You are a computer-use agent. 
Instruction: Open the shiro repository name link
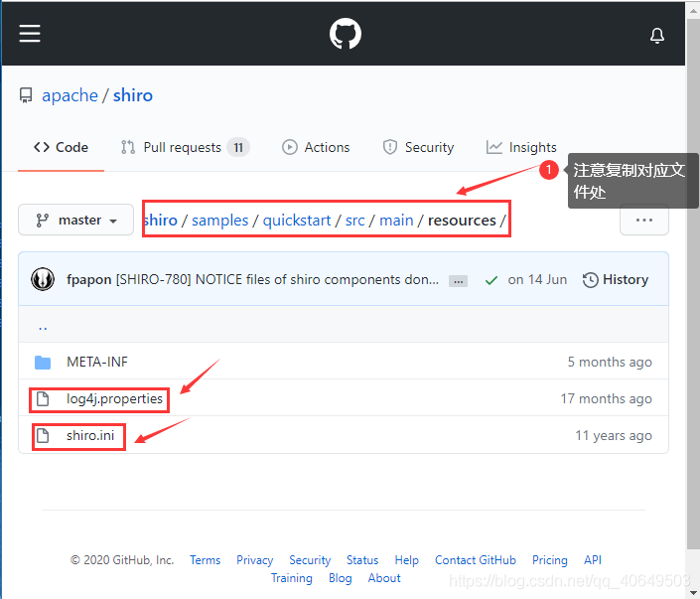133,95
